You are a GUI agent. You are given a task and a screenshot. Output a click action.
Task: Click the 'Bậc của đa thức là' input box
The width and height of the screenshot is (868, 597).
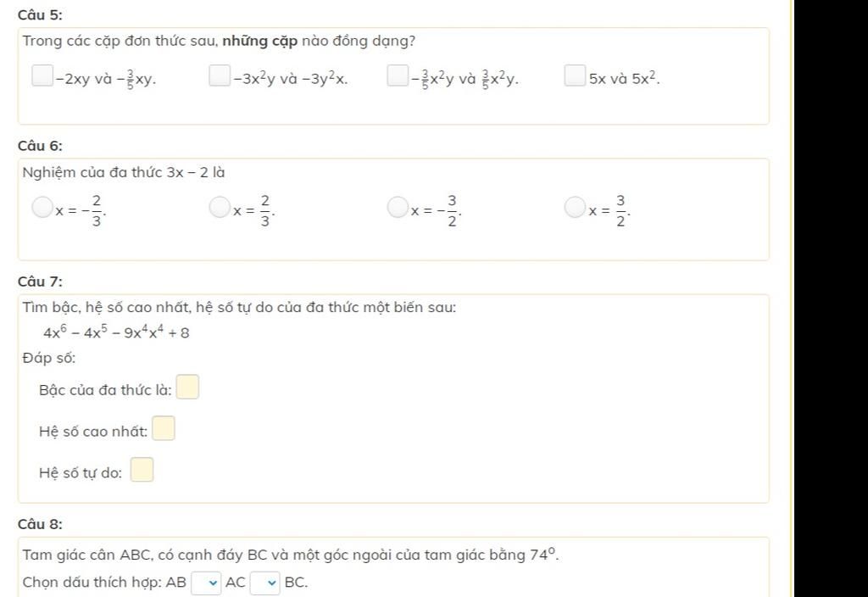[188, 388]
